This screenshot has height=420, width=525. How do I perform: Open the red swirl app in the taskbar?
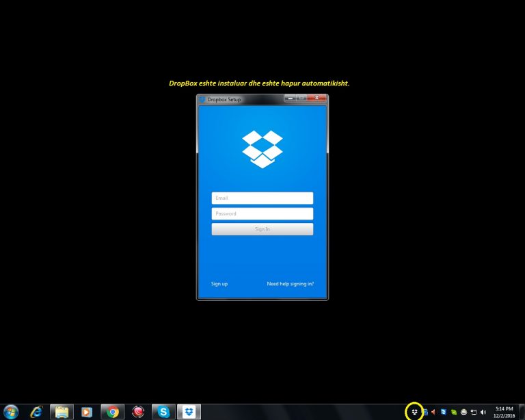[x=138, y=412]
